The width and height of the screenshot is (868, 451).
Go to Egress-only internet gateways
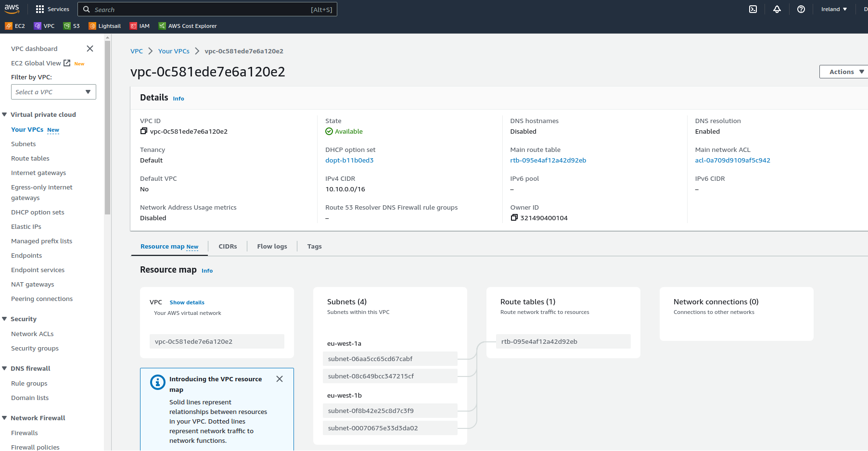pyautogui.click(x=42, y=192)
